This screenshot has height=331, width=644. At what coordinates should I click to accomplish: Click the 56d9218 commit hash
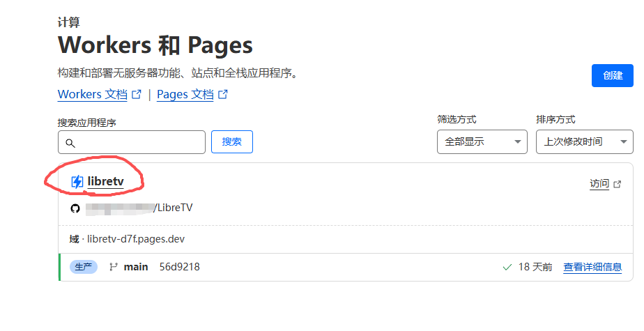tap(179, 267)
